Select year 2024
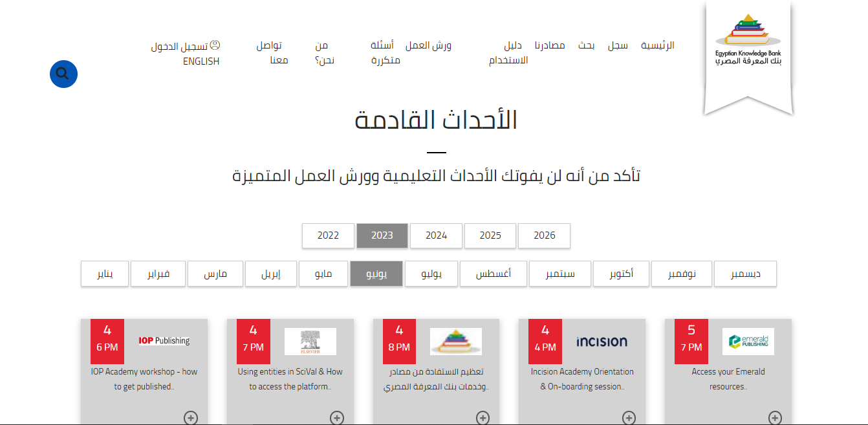Screen dimensions: 868x425 click(x=436, y=235)
